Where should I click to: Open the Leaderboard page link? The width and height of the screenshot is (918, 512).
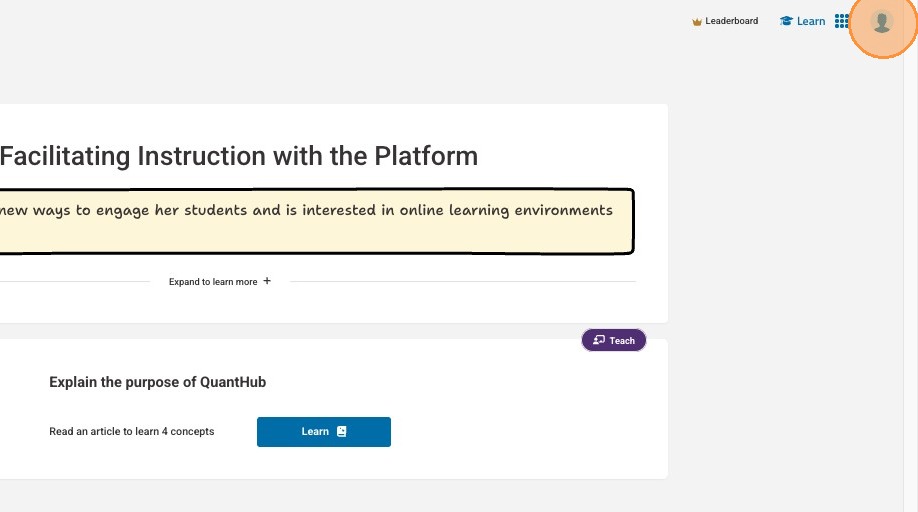731,21
